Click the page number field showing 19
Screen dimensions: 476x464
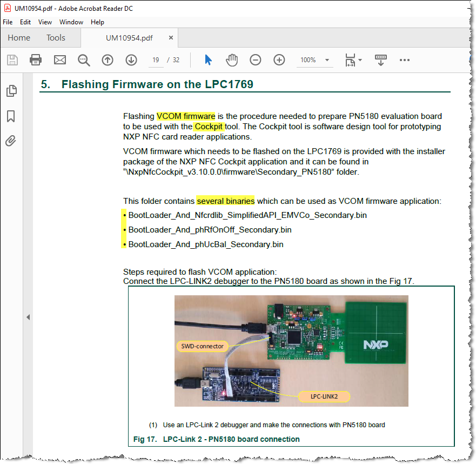156,60
